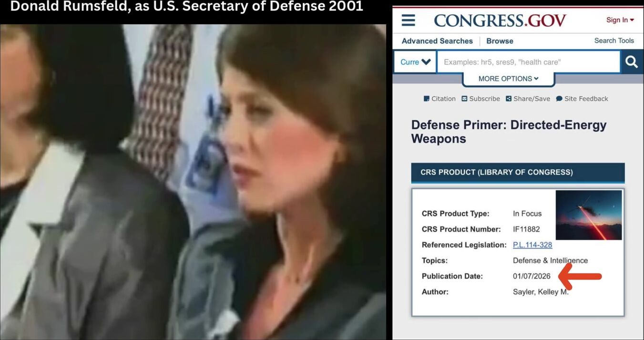Open the P.L.114-328 legislation link

[532, 245]
